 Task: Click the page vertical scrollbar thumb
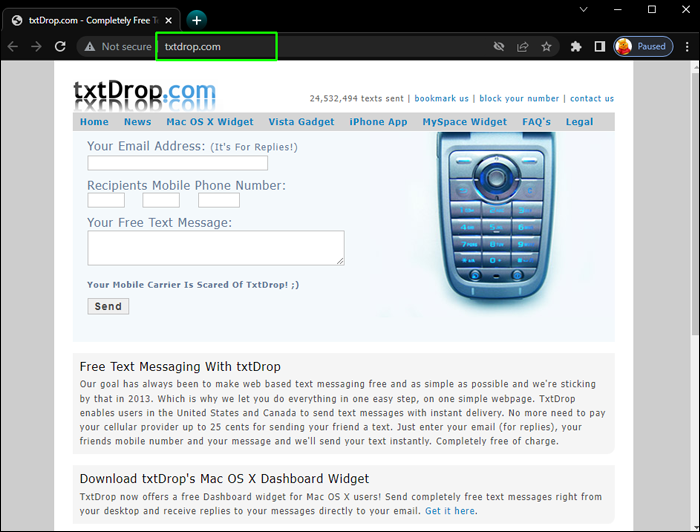click(x=695, y=203)
